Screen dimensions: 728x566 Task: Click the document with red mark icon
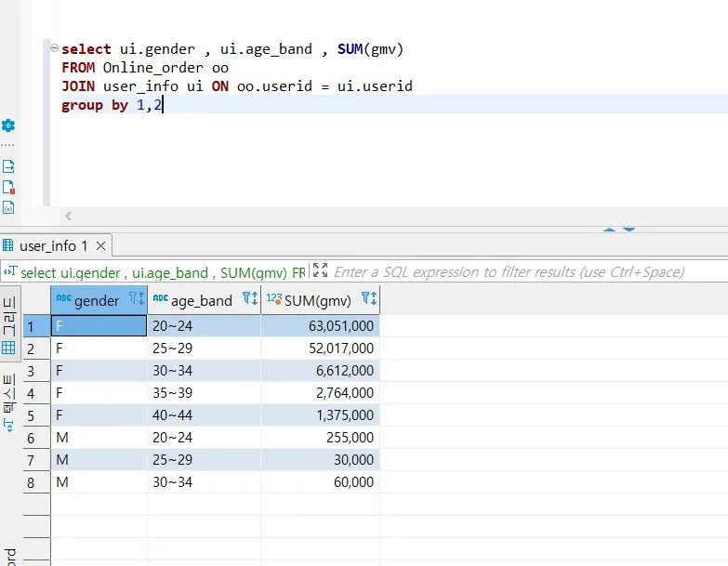[x=8, y=187]
